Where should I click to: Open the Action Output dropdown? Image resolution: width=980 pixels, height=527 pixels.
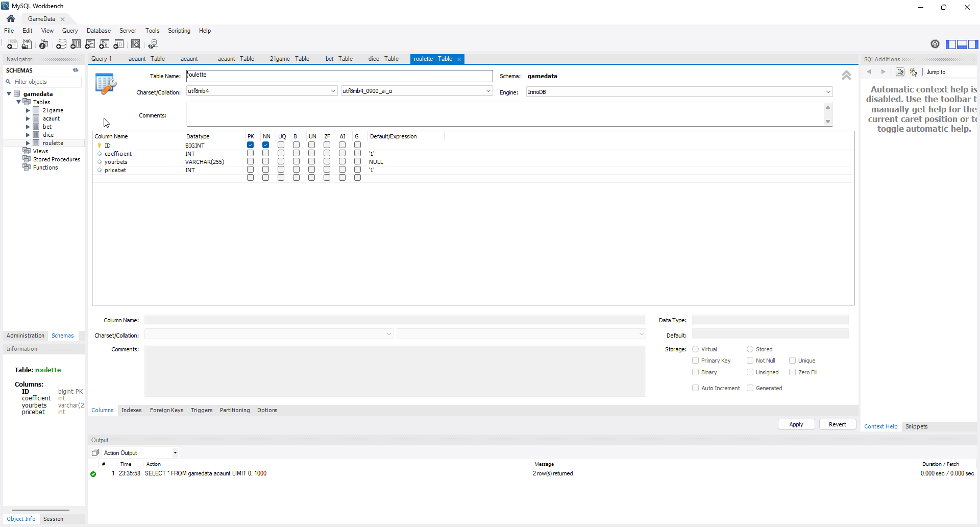pos(175,453)
